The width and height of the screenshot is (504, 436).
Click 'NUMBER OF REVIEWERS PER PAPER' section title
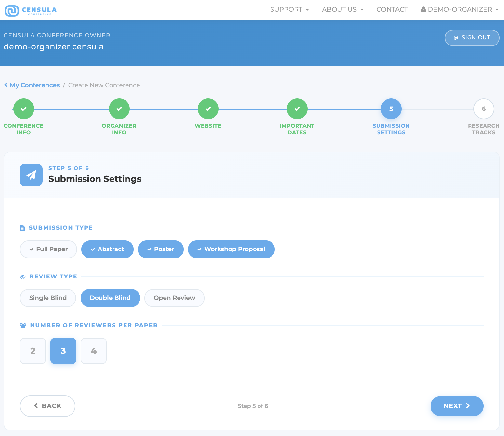[x=94, y=325]
